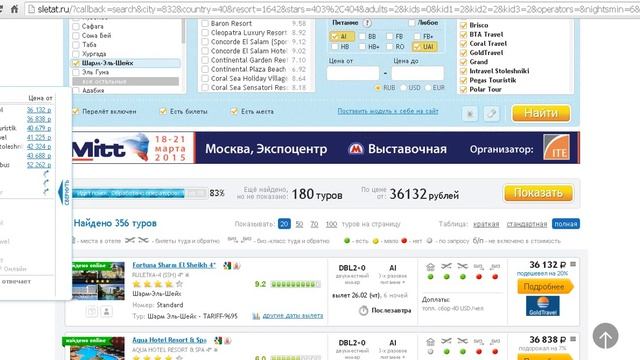Click the clock icon next to Послезавтра
Viewport: 640px width, 360px height.
click(363, 311)
